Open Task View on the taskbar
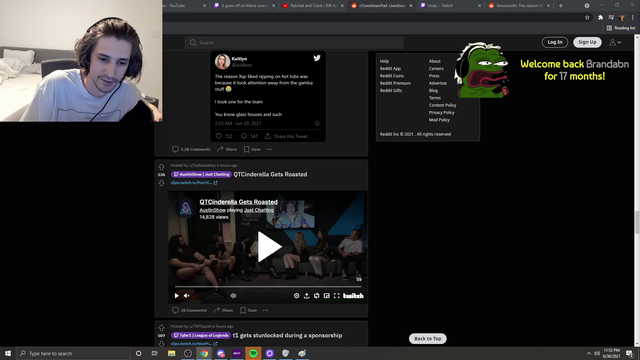 155,353
